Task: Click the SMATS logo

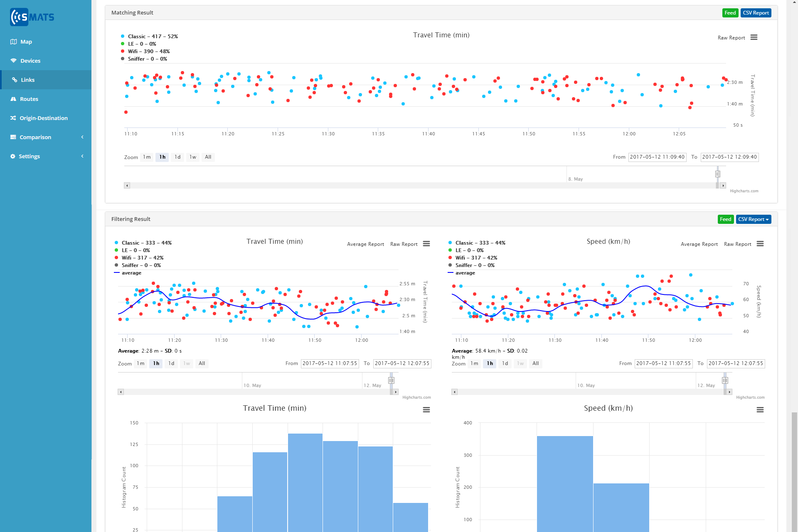Action: pos(32,17)
